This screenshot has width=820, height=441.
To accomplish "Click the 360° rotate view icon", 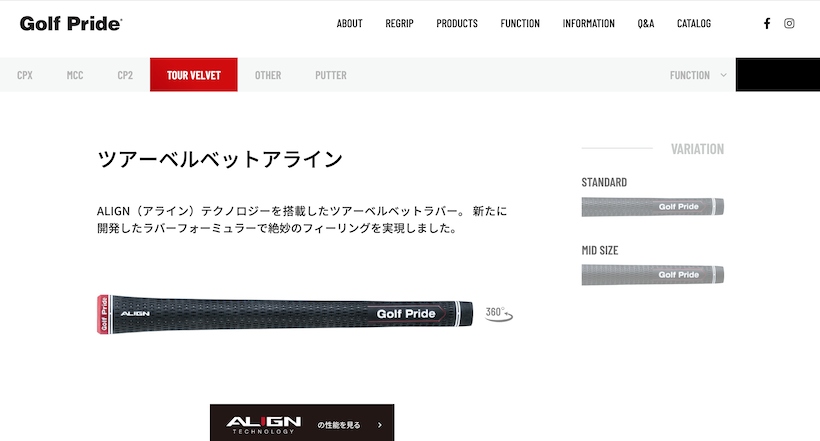I will 499,314.
